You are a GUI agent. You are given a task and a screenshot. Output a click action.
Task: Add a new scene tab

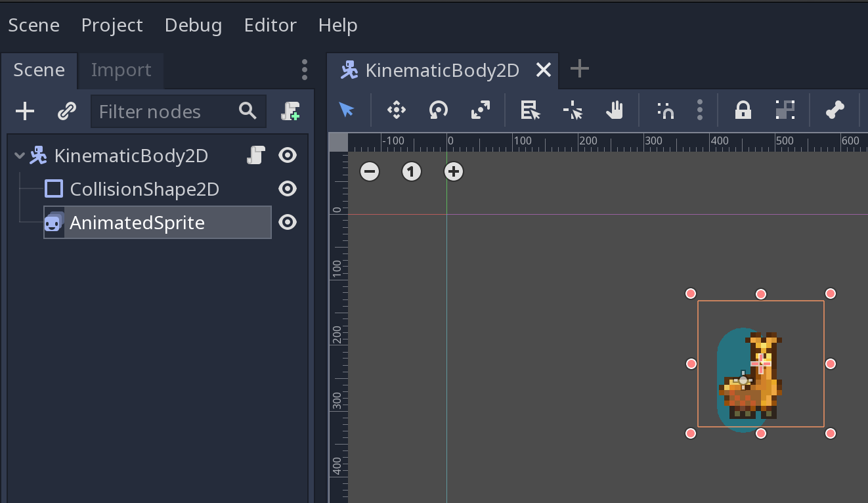tap(579, 69)
